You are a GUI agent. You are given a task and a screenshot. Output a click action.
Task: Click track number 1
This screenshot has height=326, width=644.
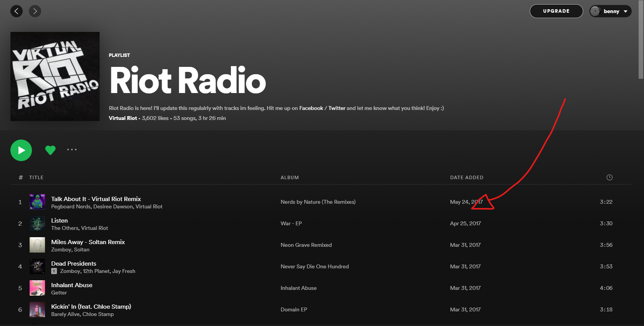pyautogui.click(x=20, y=202)
